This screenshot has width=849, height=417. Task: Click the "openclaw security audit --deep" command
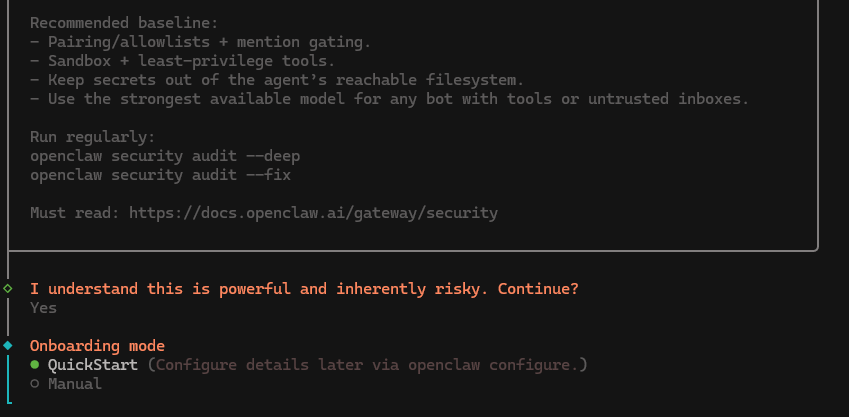tap(165, 156)
